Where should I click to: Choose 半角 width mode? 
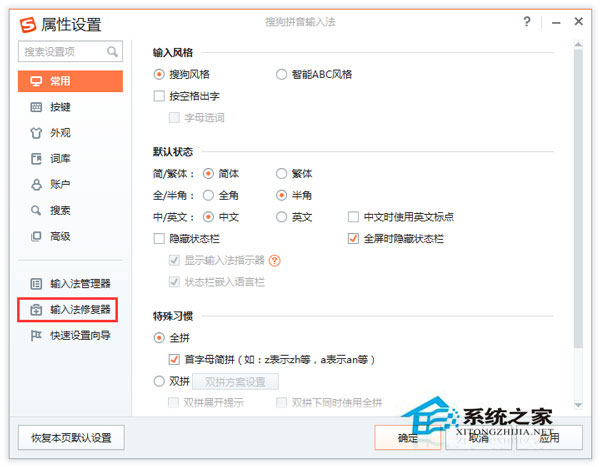click(x=281, y=196)
